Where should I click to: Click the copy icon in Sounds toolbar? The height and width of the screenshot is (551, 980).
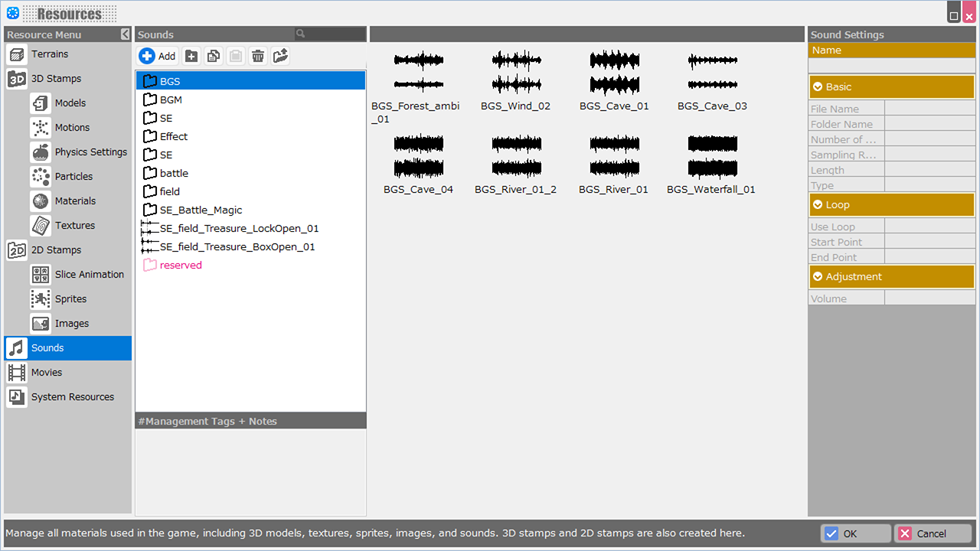pos(214,56)
